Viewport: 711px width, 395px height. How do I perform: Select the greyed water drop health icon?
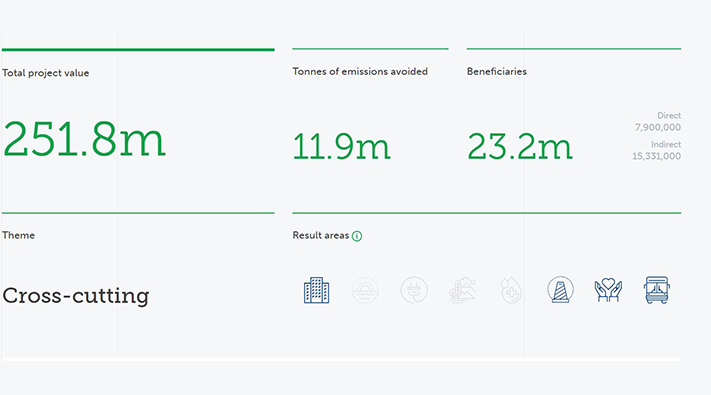pos(511,290)
